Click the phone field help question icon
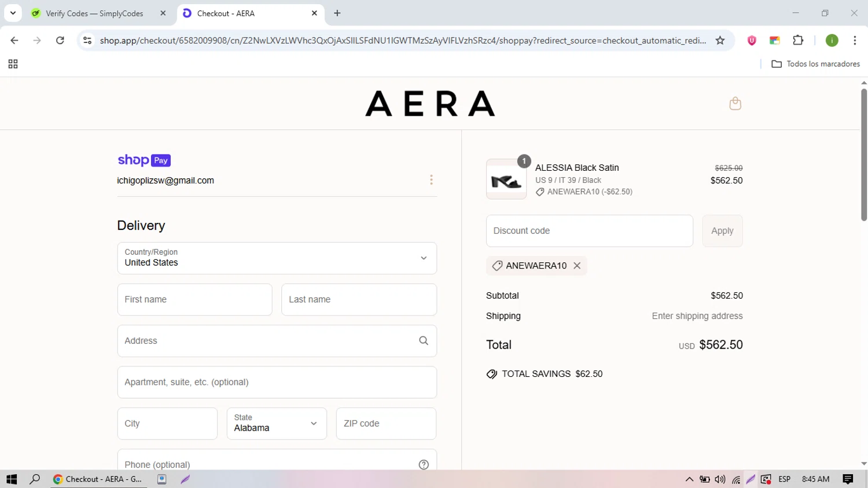868x488 pixels. (424, 464)
